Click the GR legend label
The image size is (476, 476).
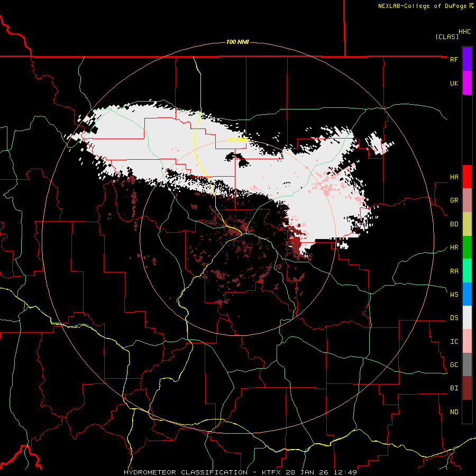pyautogui.click(x=454, y=200)
